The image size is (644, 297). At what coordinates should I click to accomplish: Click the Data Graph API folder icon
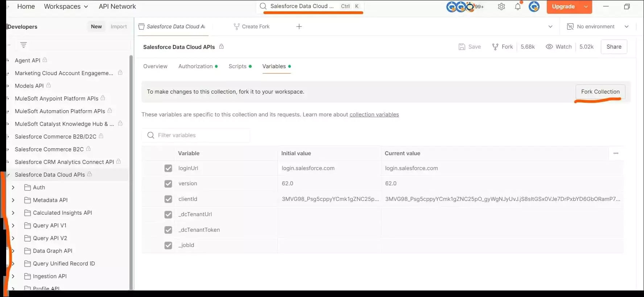(x=27, y=251)
